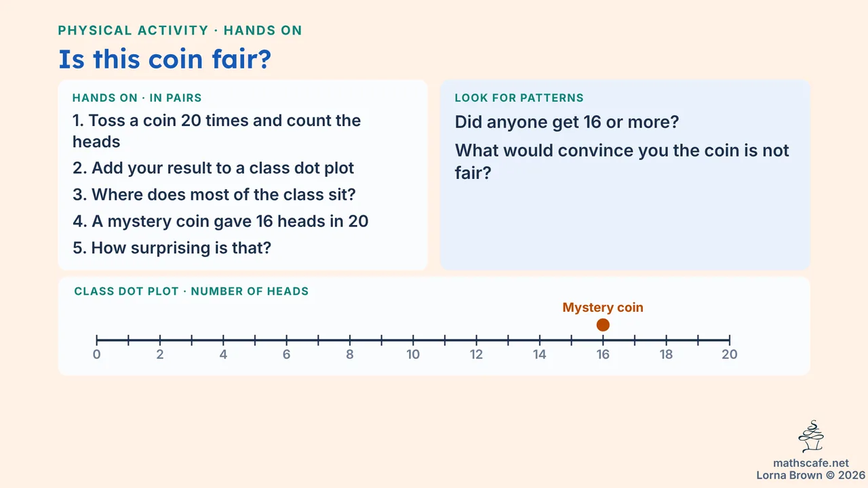Select the "Is this coin fair?" title
The width and height of the screenshot is (868, 488).
point(165,59)
